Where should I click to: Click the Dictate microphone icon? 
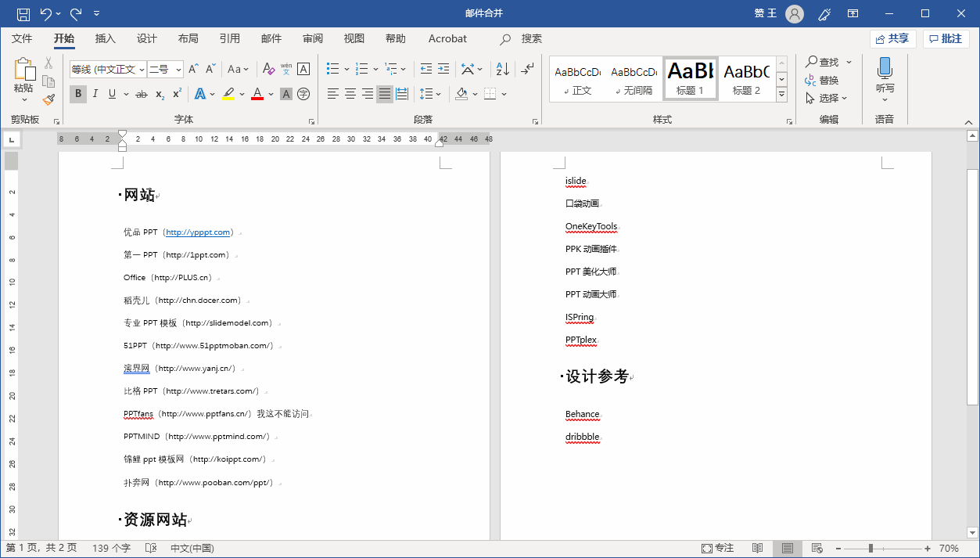coord(885,69)
